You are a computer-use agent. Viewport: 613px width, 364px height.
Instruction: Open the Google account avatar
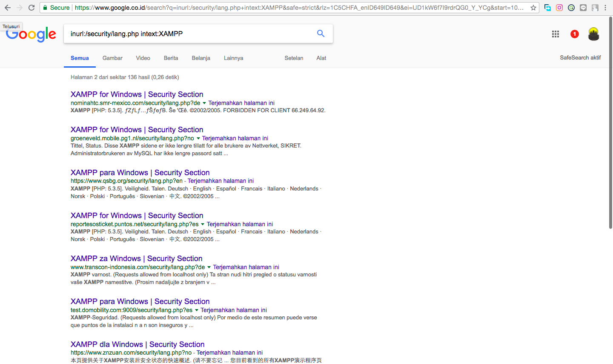click(594, 34)
